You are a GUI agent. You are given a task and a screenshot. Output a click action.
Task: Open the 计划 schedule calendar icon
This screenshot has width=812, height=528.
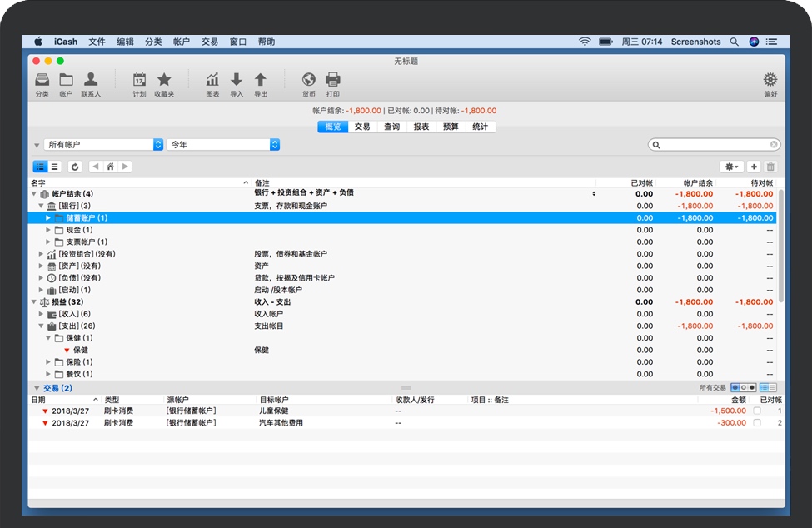click(139, 80)
